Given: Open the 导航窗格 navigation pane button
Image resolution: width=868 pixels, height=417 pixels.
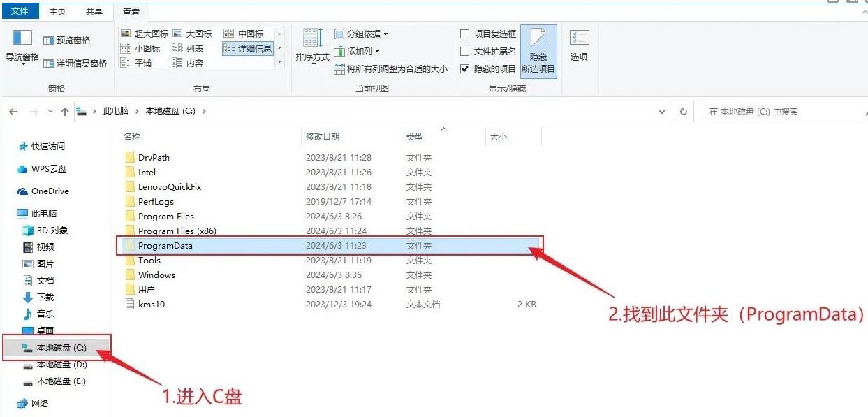Looking at the screenshot, I should pos(22,47).
